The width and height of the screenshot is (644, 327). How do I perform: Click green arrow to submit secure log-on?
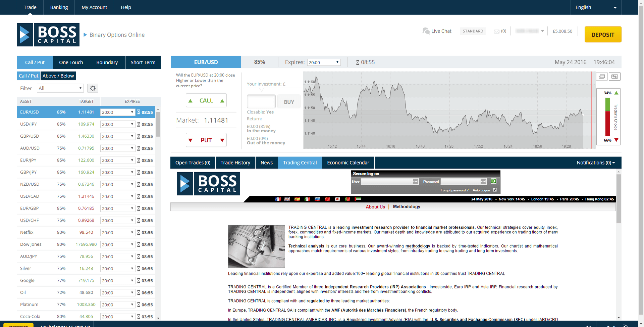pos(493,181)
